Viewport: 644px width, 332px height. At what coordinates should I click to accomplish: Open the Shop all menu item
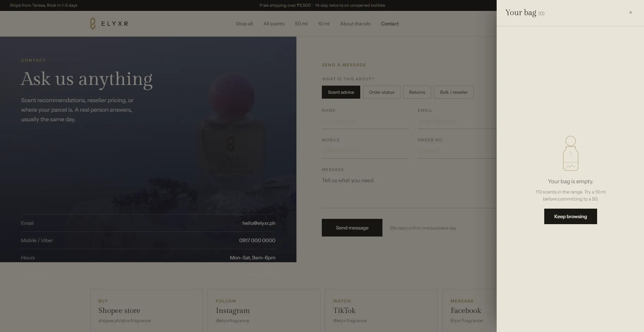tap(244, 24)
